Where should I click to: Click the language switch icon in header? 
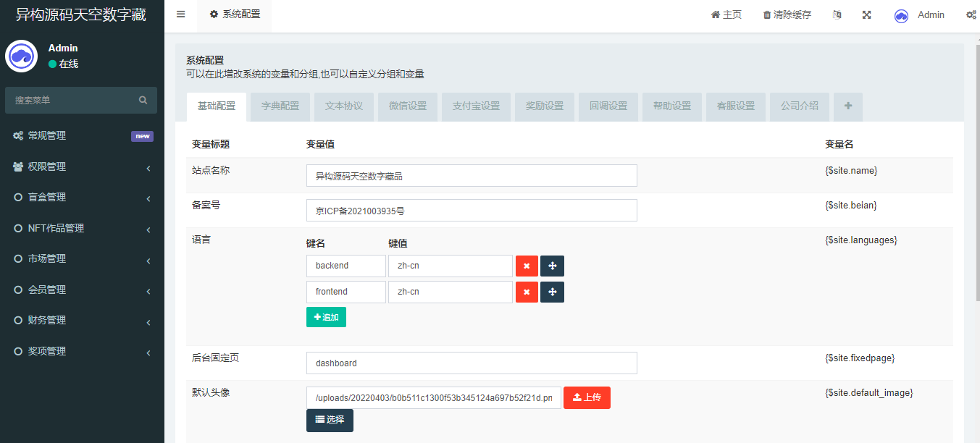837,15
